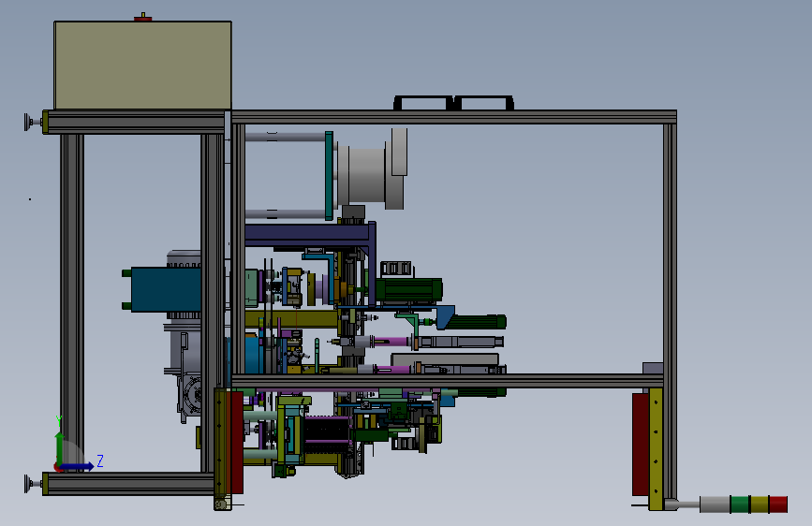Click the blue Z axis arrow of triad
The width and height of the screenshot is (812, 526).
78,467
